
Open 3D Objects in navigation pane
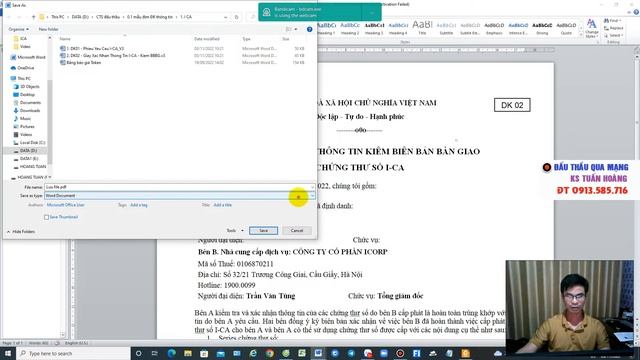pos(30,87)
